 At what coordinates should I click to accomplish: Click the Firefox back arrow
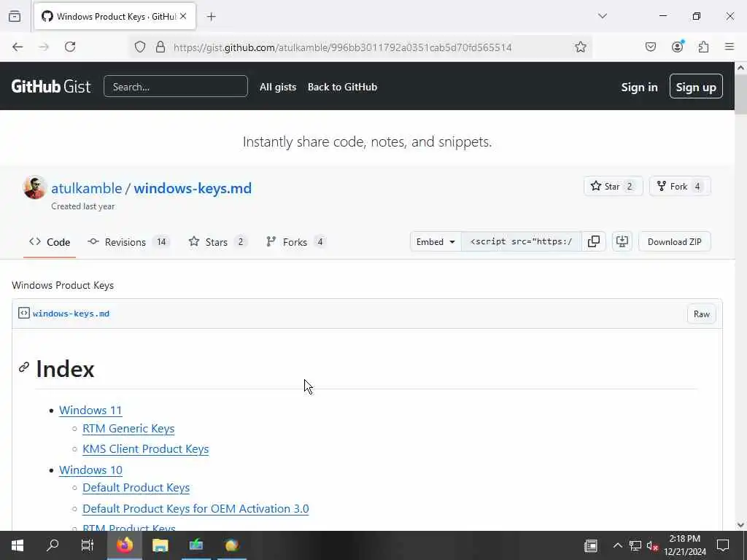click(x=18, y=47)
